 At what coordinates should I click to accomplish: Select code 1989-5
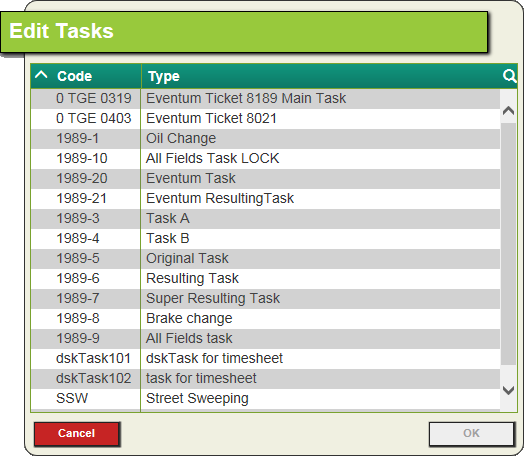[78, 259]
